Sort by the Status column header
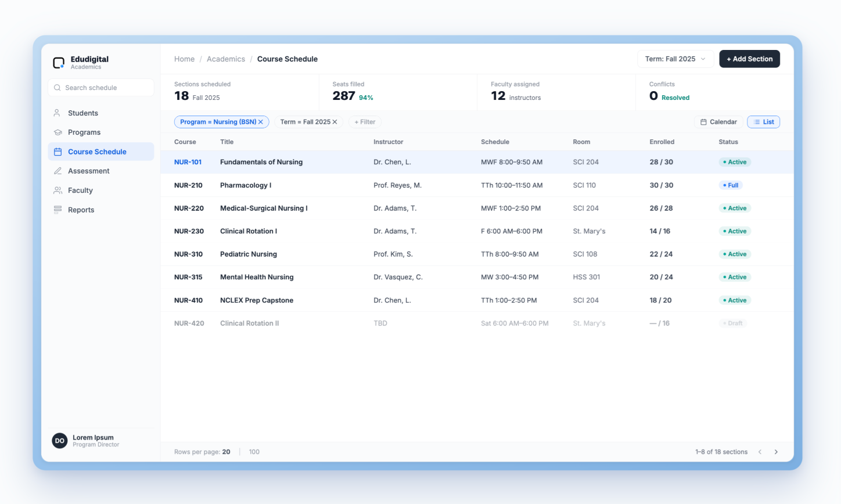This screenshot has width=841, height=504. click(728, 142)
